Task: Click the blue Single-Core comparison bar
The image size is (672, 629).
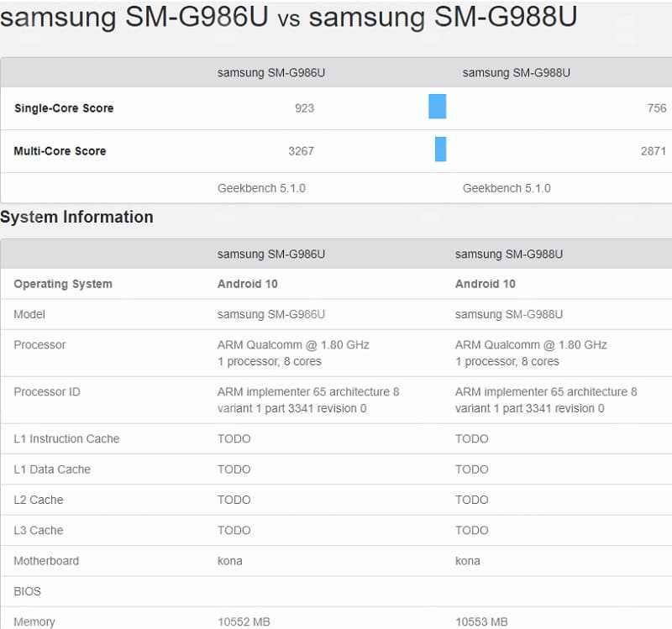Action: [437, 107]
